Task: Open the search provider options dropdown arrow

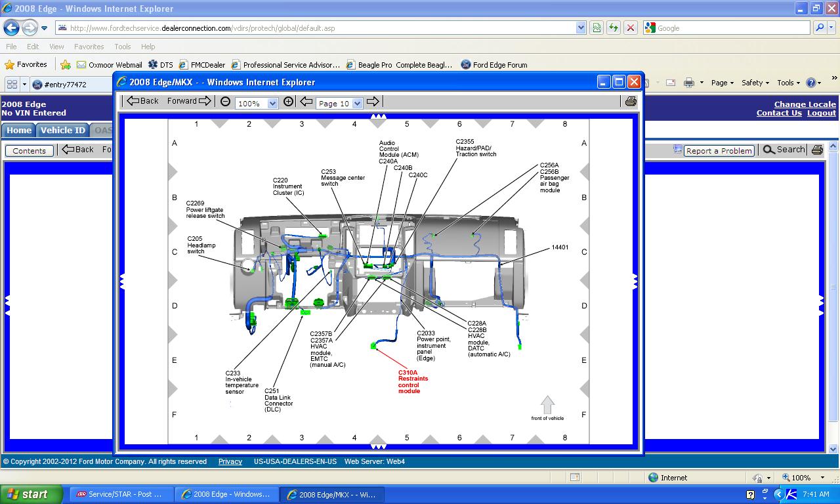Action: [x=831, y=28]
